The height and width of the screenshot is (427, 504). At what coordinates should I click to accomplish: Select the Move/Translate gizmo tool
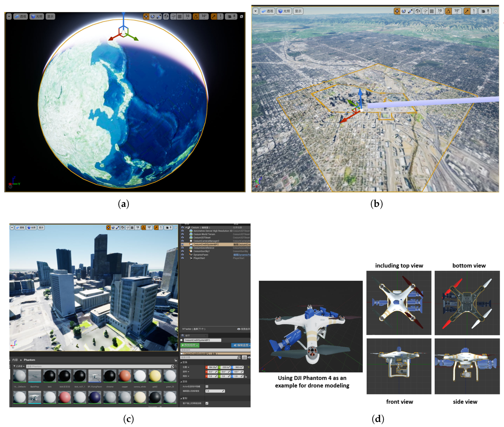(x=146, y=17)
